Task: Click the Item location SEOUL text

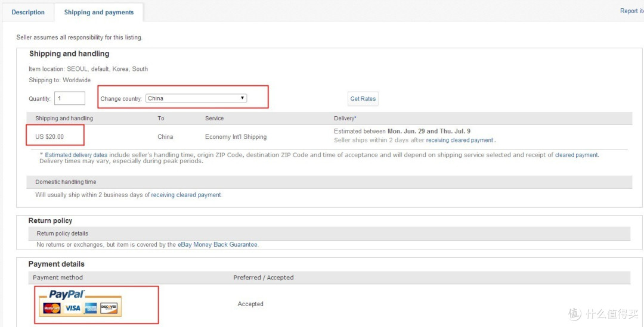Action: [x=88, y=69]
